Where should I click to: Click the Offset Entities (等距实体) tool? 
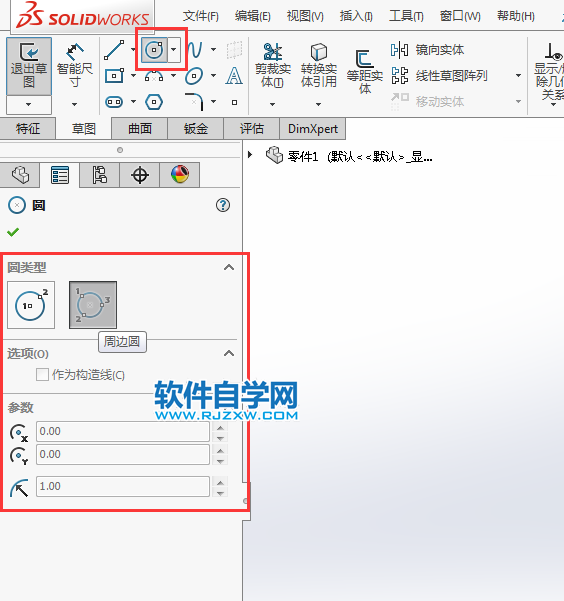[x=364, y=72]
